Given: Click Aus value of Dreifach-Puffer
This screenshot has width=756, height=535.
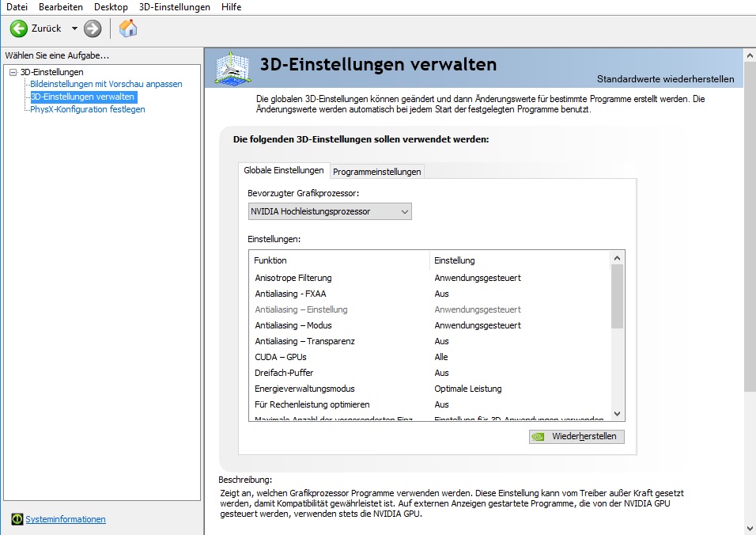Looking at the screenshot, I should [x=441, y=373].
